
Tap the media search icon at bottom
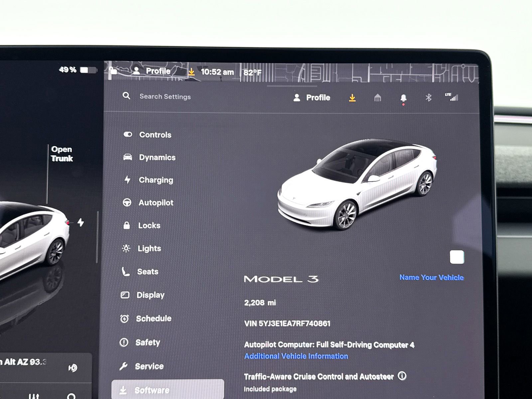71,396
